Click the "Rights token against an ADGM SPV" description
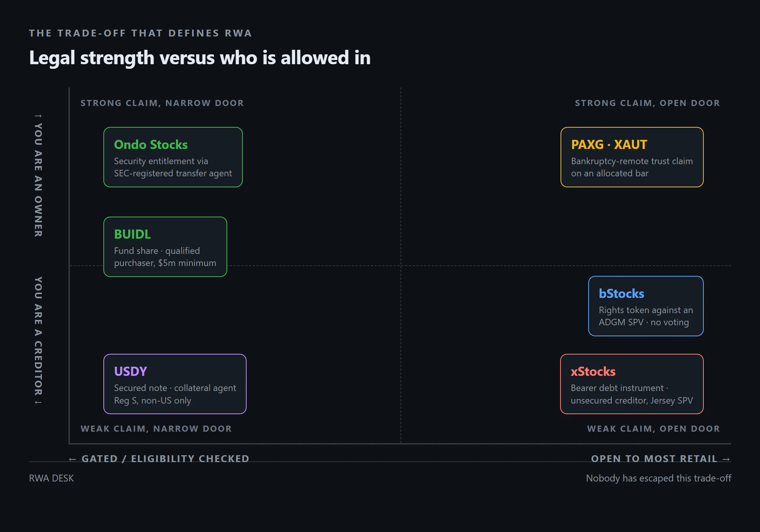This screenshot has height=532, width=760. click(x=646, y=316)
